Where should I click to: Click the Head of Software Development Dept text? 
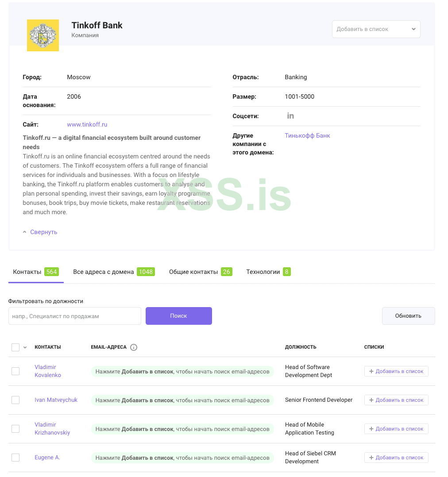coord(308,371)
